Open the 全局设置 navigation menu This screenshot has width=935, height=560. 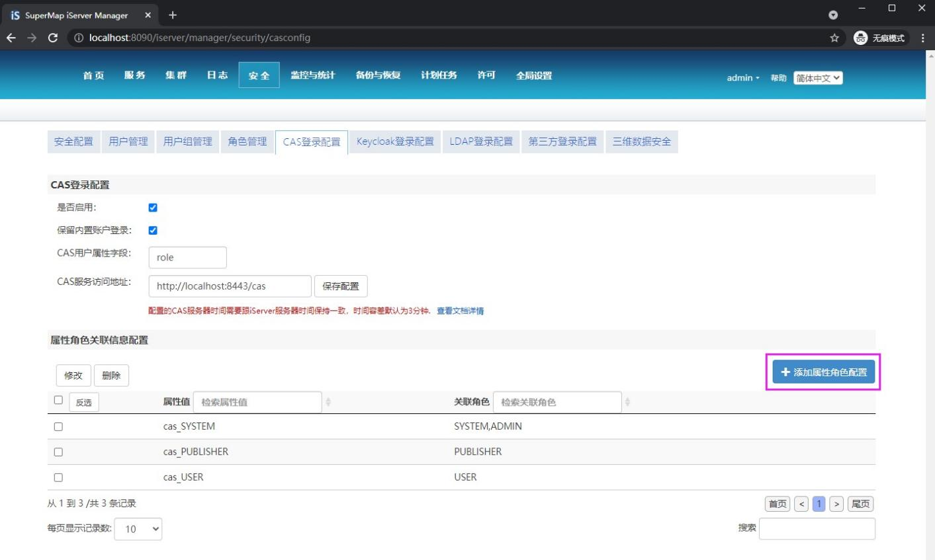[534, 75]
